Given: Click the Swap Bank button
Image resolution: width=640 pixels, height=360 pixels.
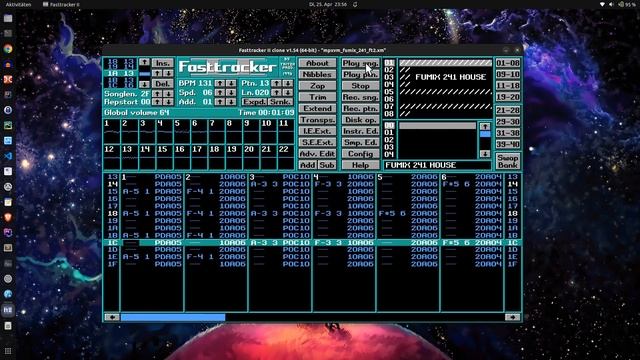Looking at the screenshot, I should pos(508,161).
